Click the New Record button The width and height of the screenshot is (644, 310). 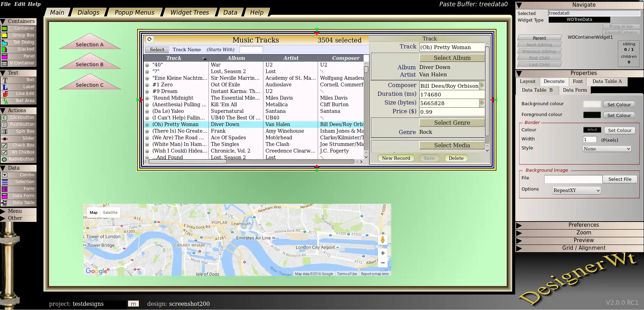click(396, 158)
